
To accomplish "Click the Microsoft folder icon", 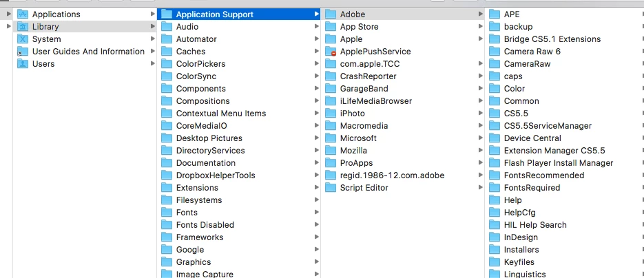I will tap(331, 138).
